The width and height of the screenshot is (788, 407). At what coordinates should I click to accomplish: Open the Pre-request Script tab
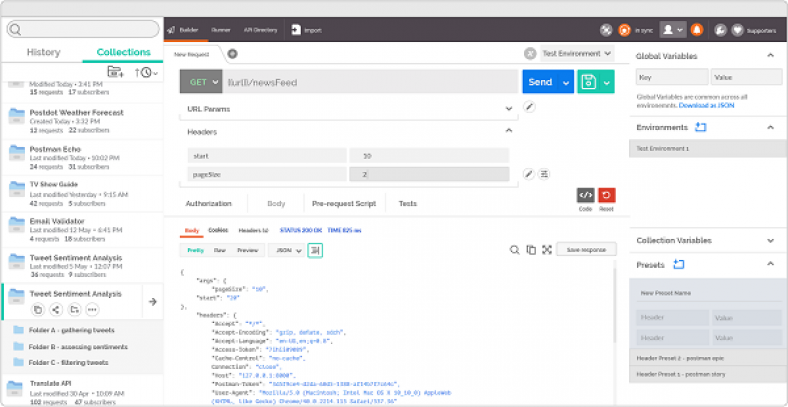(x=344, y=204)
